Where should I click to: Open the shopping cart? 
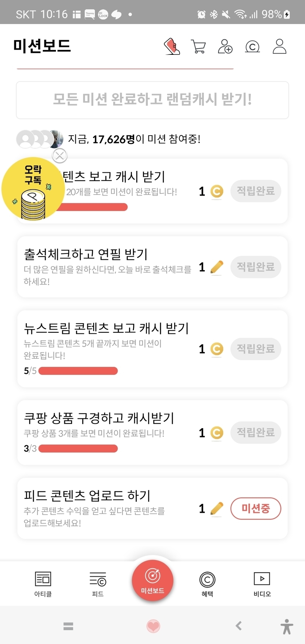click(x=198, y=47)
